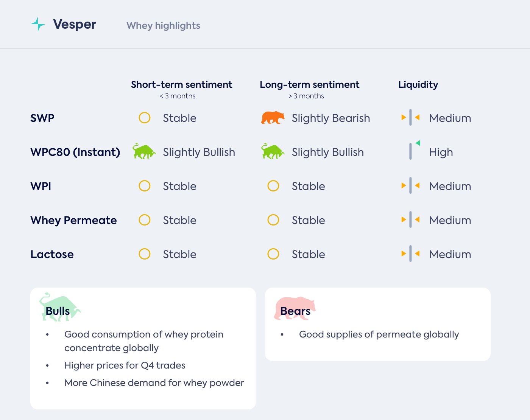Image resolution: width=530 pixels, height=420 pixels.
Task: Click the Long-term sentiment column header
Action: pos(309,84)
